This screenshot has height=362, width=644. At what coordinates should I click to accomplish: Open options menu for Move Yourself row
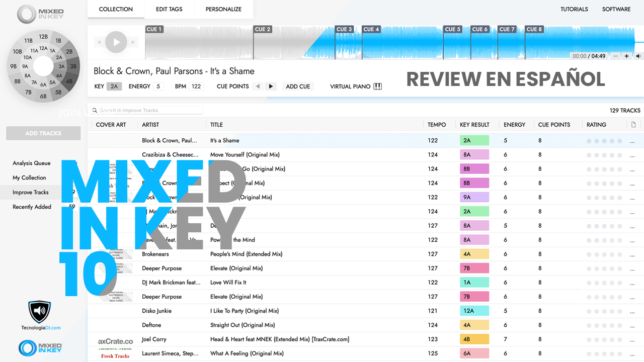632,156
